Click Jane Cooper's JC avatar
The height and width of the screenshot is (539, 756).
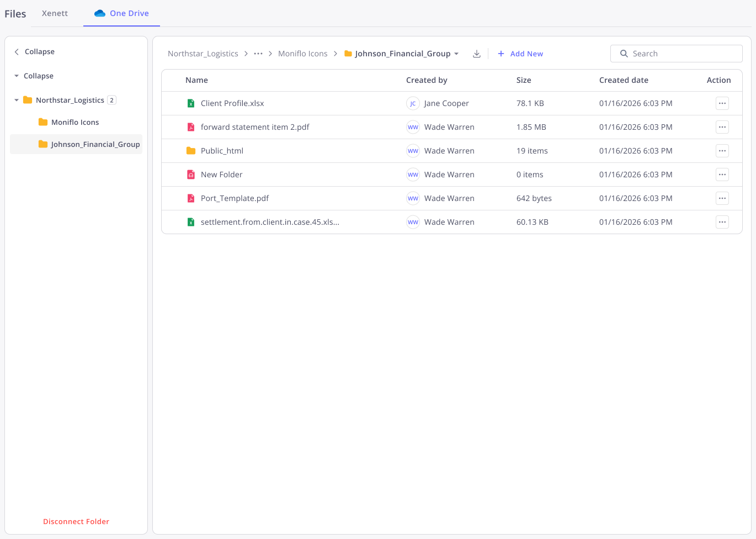[413, 103]
